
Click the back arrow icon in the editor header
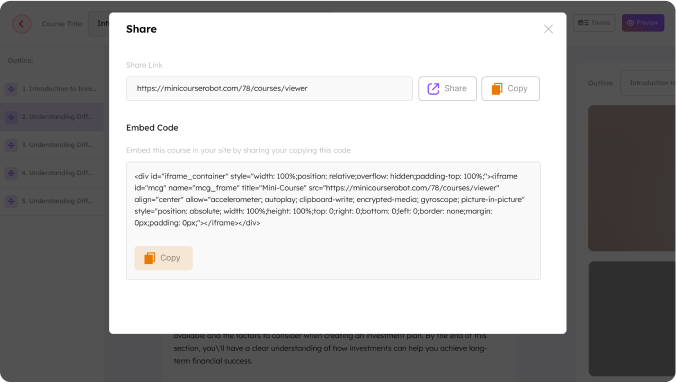22,24
